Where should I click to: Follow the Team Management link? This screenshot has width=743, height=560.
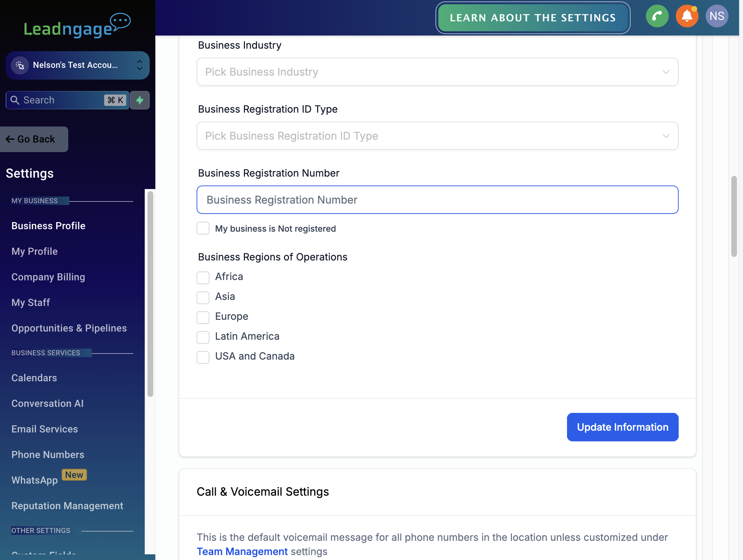click(242, 551)
